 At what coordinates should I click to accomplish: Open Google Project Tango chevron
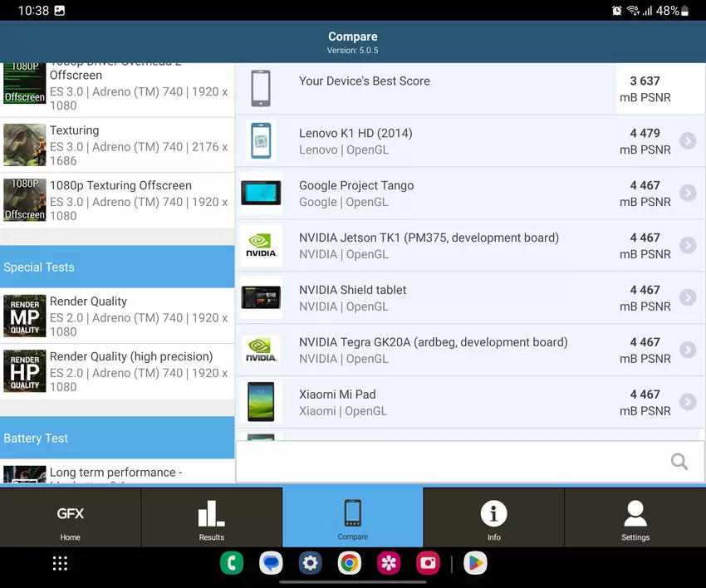tap(687, 194)
